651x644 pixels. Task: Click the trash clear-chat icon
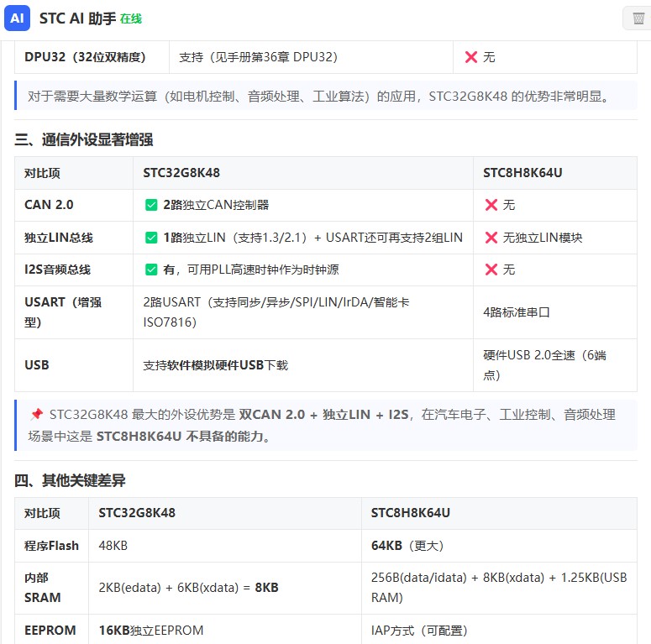[x=638, y=18]
